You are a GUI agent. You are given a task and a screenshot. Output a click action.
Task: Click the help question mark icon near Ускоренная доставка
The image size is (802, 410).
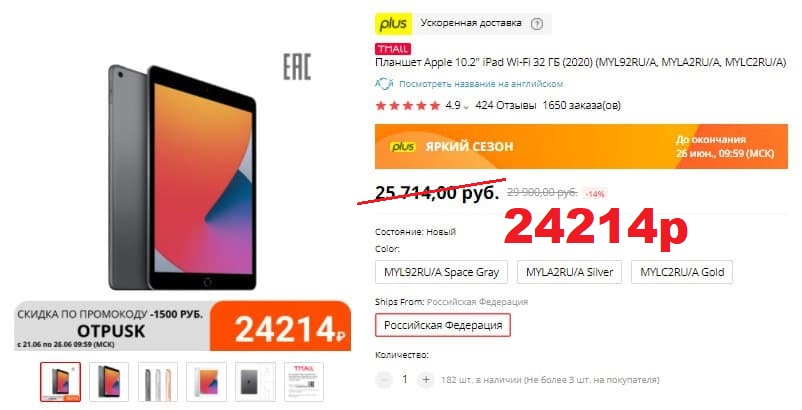[537, 24]
